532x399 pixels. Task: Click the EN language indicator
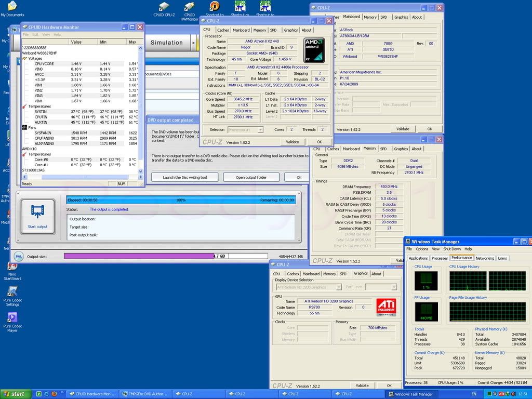click(474, 394)
